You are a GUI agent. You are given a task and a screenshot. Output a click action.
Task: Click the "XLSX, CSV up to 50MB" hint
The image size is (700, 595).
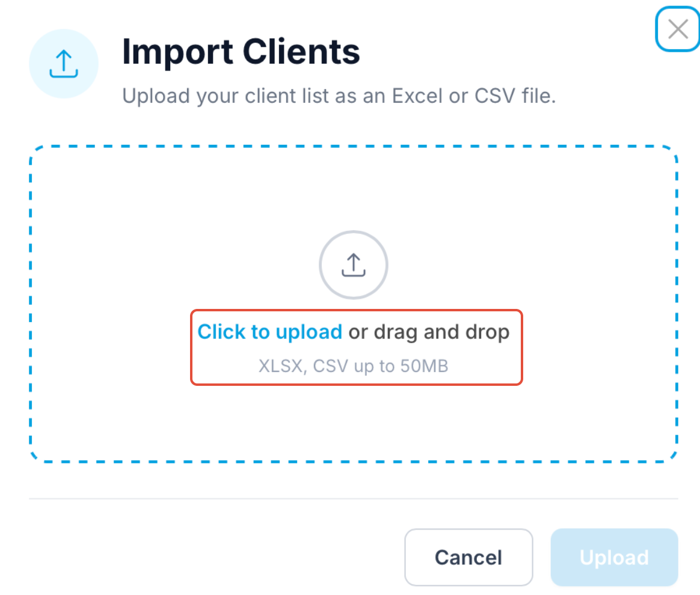354,365
